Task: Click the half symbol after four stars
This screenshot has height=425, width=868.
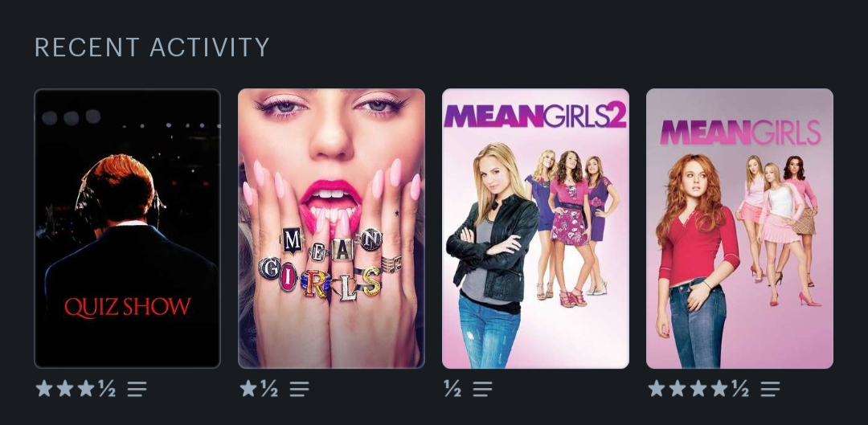Action: click(x=741, y=389)
